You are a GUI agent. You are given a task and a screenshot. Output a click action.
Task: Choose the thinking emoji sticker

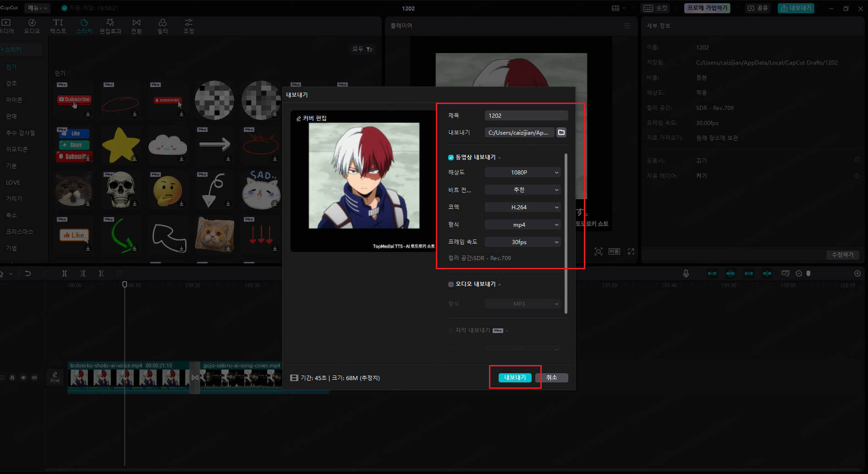(x=168, y=191)
